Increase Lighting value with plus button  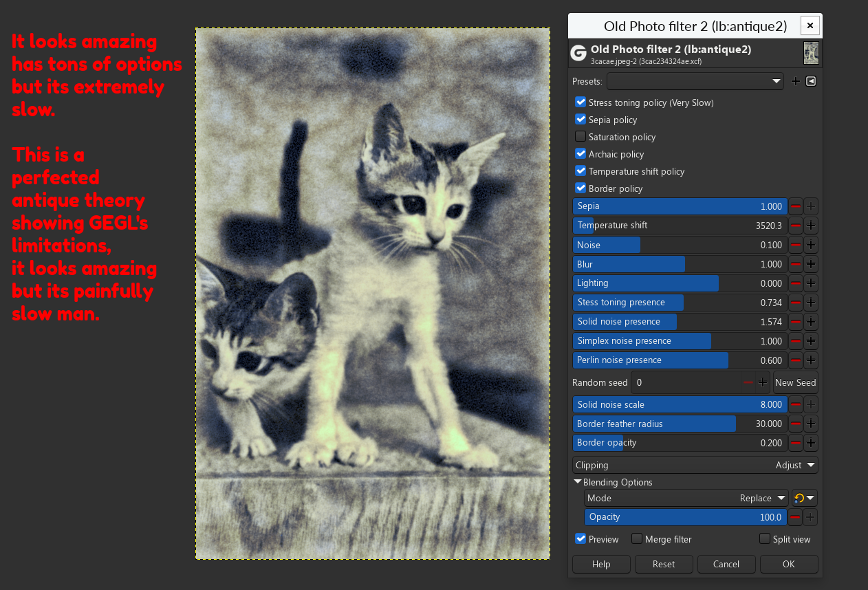[811, 283]
